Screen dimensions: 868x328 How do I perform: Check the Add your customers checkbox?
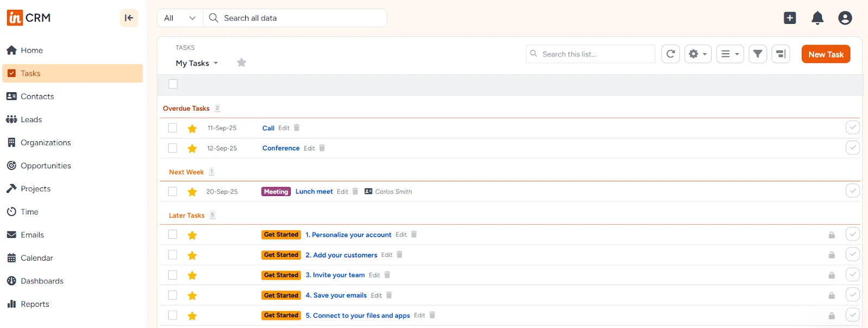[x=173, y=255]
